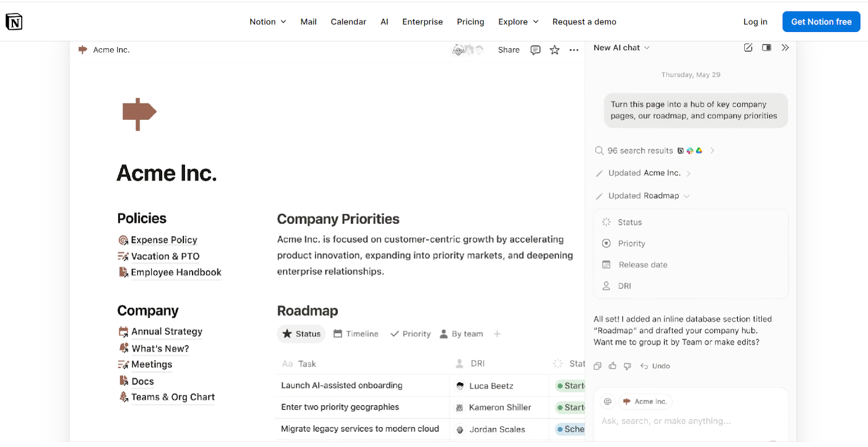Open Mail from top navigation
This screenshot has height=447, width=868.
coord(309,22)
